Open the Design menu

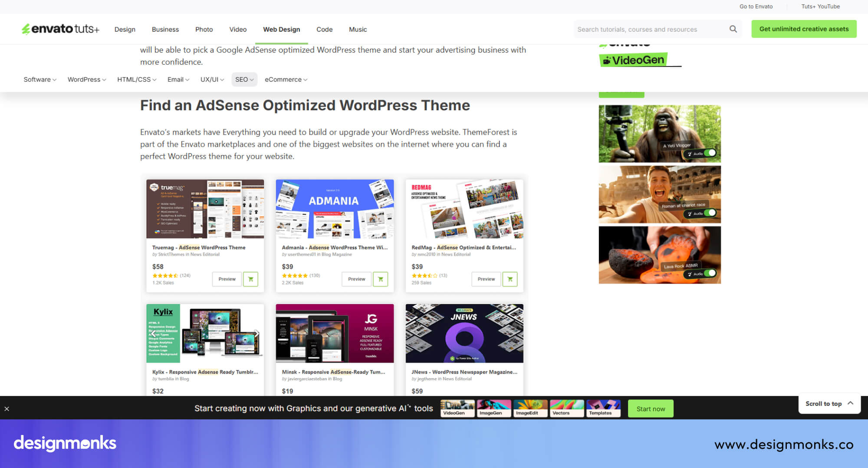point(125,29)
